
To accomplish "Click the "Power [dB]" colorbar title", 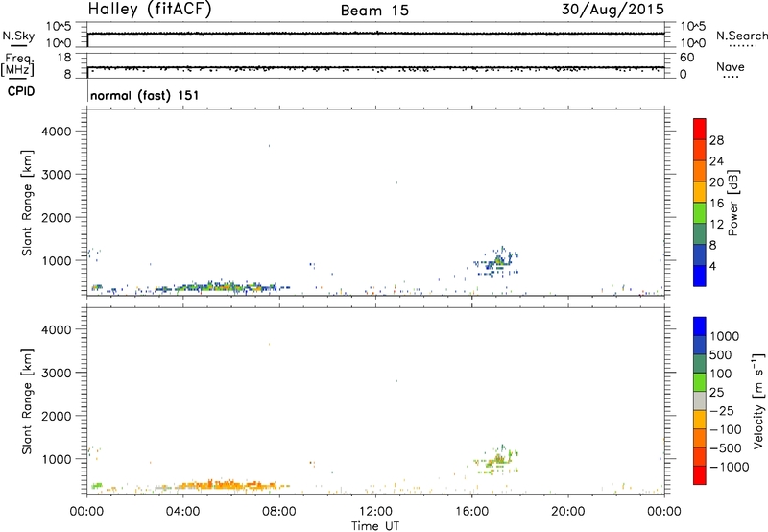I will pos(732,203).
